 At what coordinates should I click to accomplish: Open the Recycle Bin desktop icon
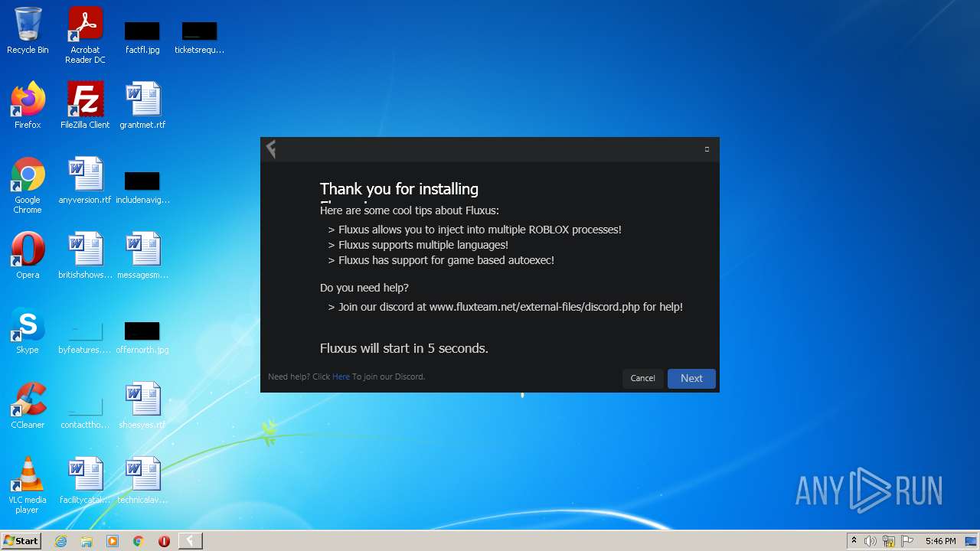28,31
